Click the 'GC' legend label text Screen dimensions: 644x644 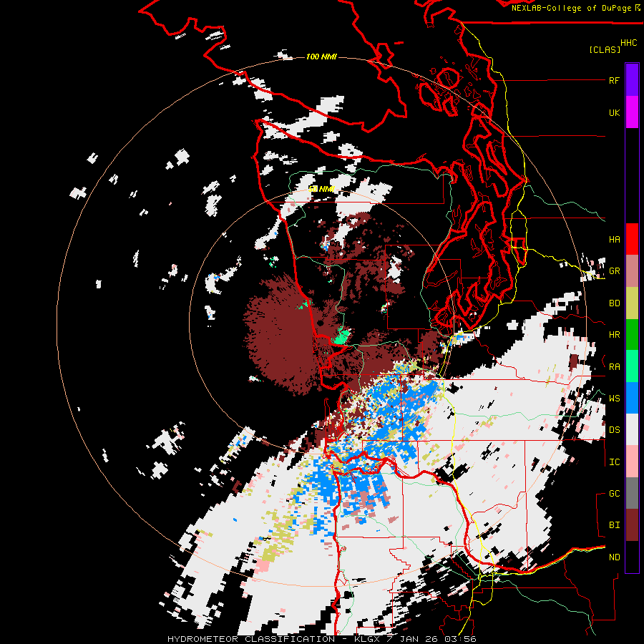(614, 494)
